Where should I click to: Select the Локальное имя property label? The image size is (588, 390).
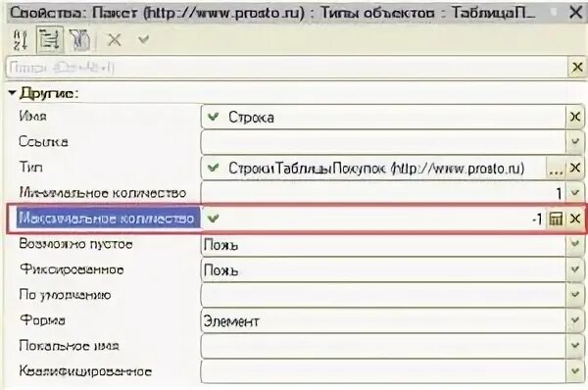click(x=69, y=346)
